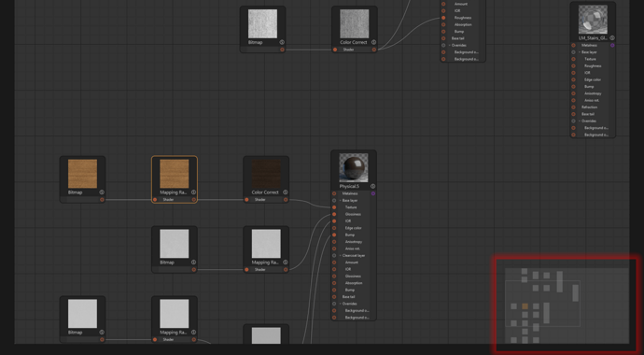The height and width of the screenshot is (355, 644).
Task: Click round icon on the wood Bitmap node
Action: tap(102, 192)
